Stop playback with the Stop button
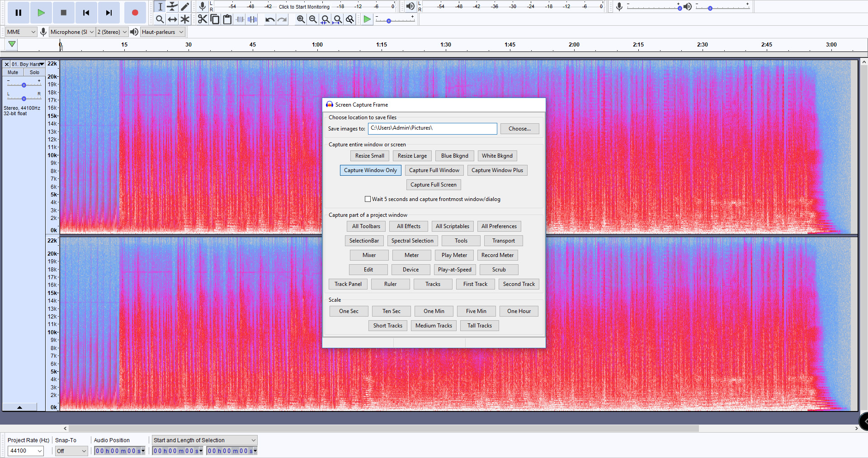Screen dimensions: 868x458 click(64, 13)
